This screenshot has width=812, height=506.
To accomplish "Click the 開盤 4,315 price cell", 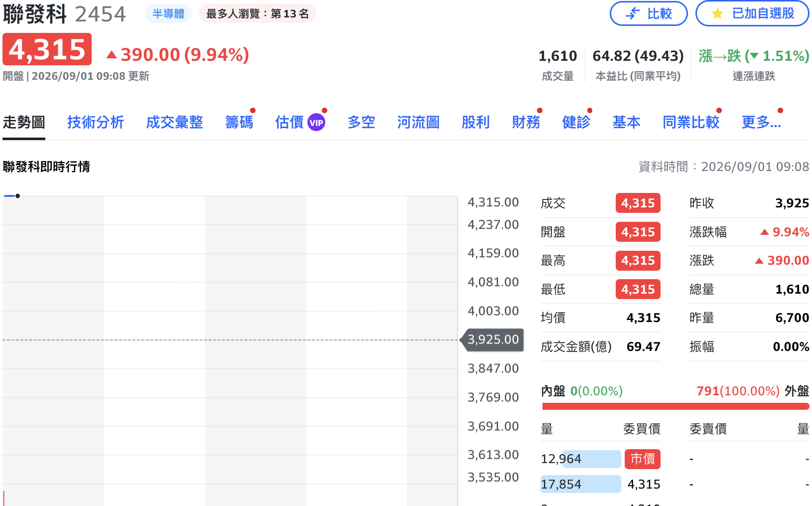I will click(x=638, y=232).
